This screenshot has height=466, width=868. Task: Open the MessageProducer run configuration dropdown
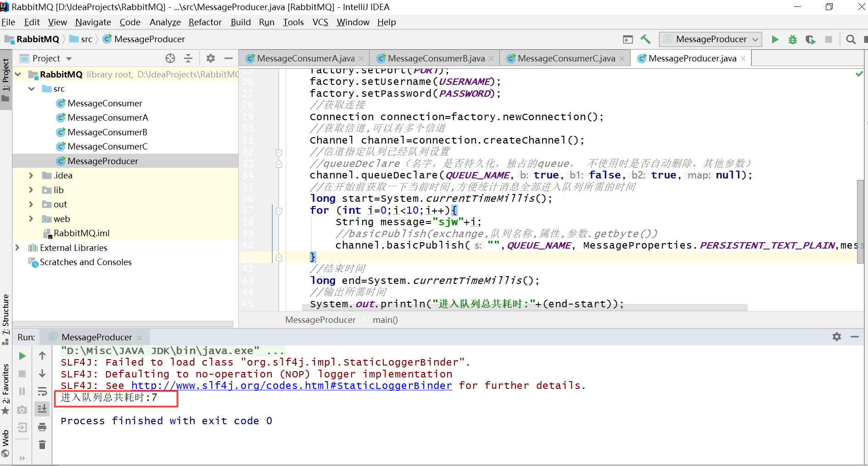click(711, 39)
